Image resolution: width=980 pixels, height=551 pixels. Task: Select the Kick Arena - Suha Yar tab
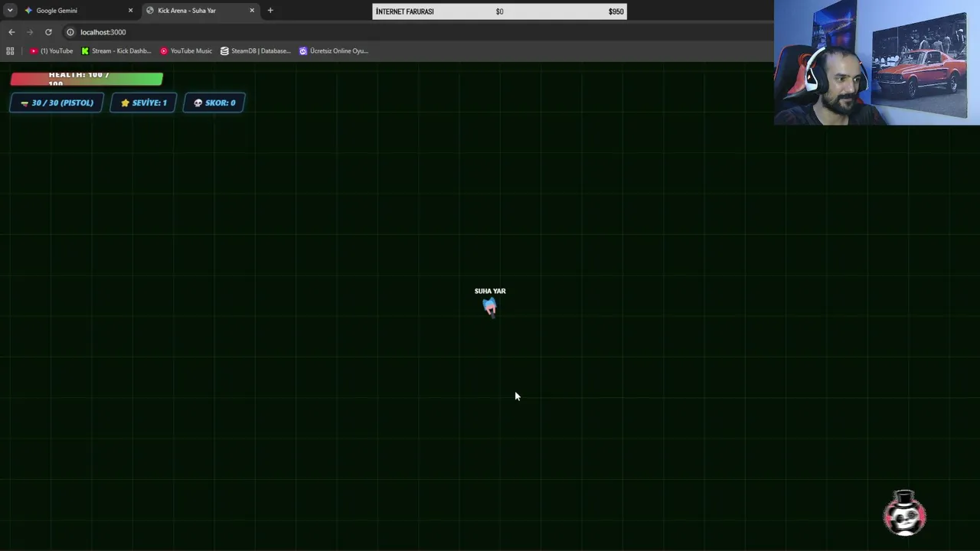pos(200,11)
